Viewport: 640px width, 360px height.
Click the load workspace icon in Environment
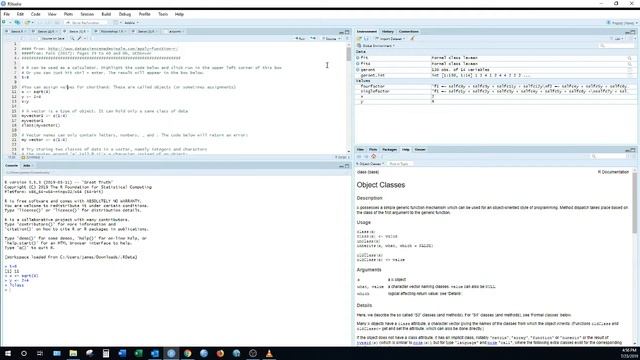[360, 39]
